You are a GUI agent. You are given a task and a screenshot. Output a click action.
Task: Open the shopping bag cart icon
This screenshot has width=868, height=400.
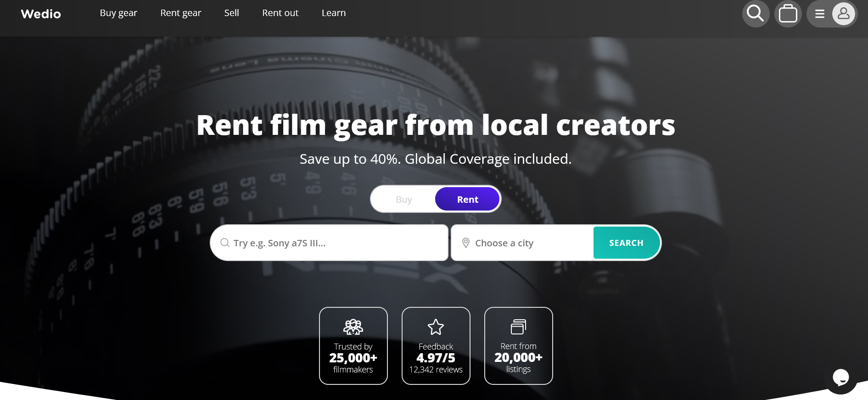point(788,14)
